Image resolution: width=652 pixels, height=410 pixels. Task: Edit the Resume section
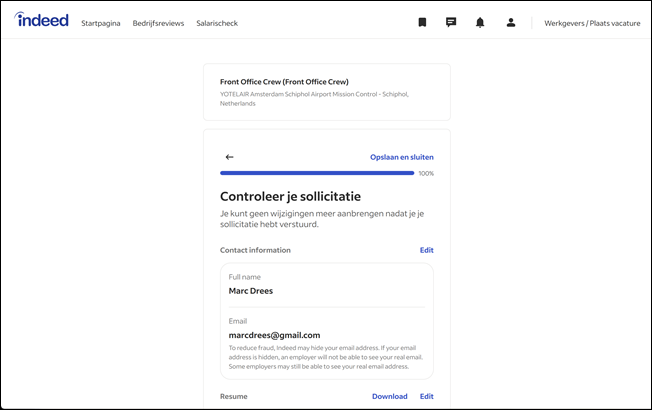[x=426, y=396]
